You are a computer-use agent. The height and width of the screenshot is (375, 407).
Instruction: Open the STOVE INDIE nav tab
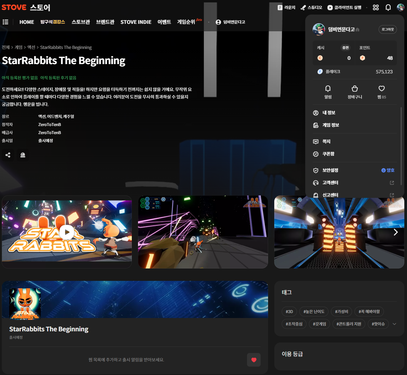pyautogui.click(x=136, y=22)
